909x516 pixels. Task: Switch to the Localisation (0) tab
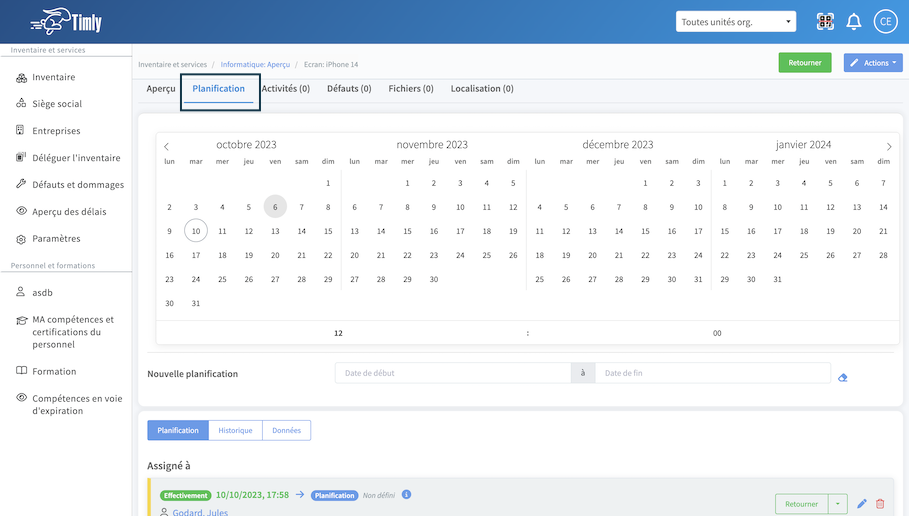(482, 89)
